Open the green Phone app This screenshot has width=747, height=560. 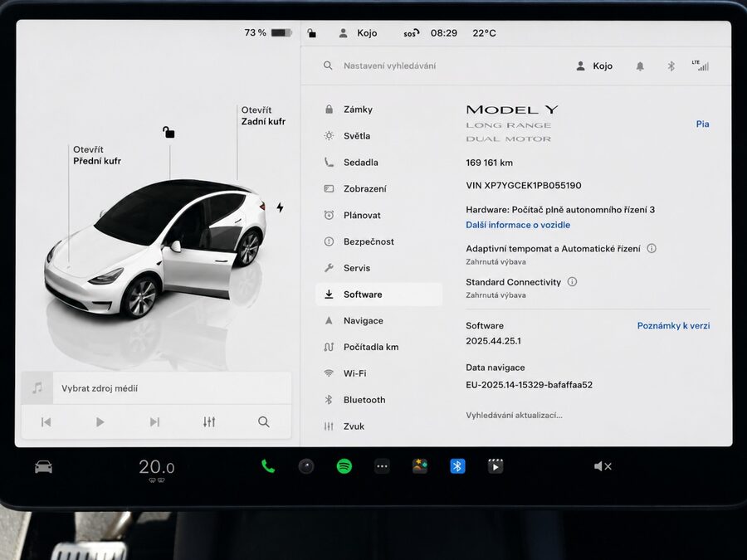point(268,466)
